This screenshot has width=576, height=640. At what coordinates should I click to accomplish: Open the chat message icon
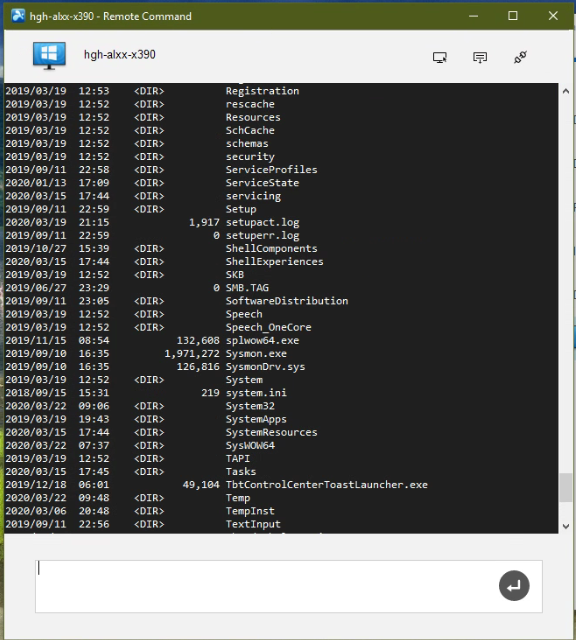(x=480, y=57)
